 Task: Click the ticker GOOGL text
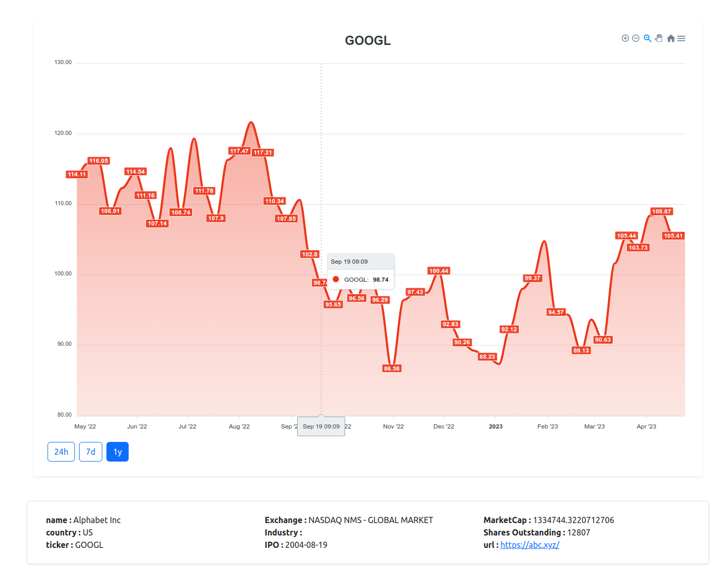click(x=89, y=545)
